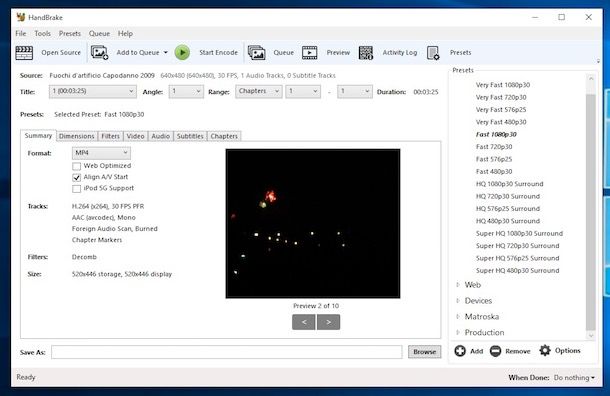The image size is (610, 396).
Task: Click into the Save As path field
Action: tap(226, 352)
